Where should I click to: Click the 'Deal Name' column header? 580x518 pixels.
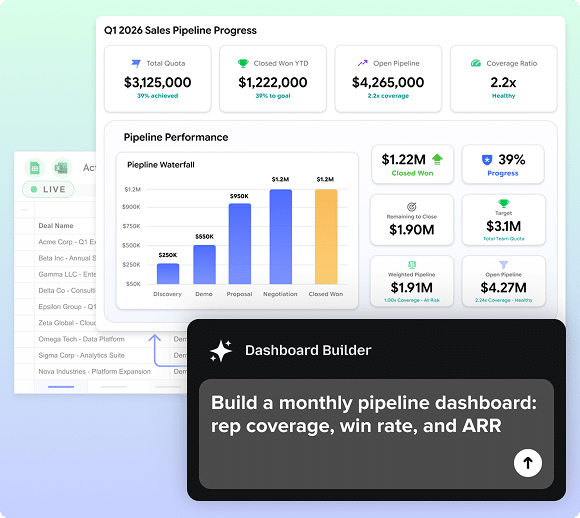coord(56,226)
